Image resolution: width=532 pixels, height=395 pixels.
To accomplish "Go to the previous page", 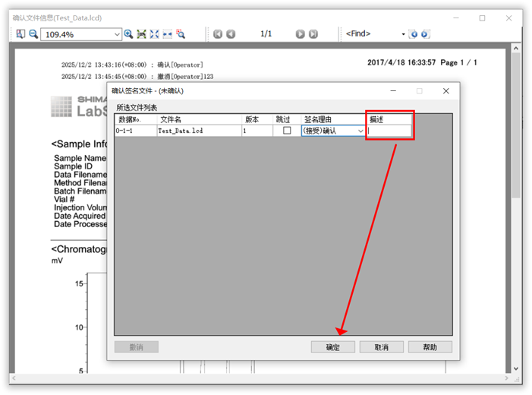I will coord(231,34).
